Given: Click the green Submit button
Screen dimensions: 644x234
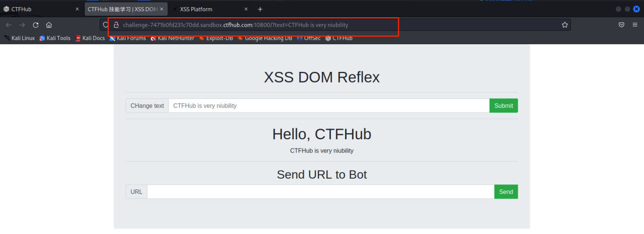Looking at the screenshot, I should click(x=503, y=106).
